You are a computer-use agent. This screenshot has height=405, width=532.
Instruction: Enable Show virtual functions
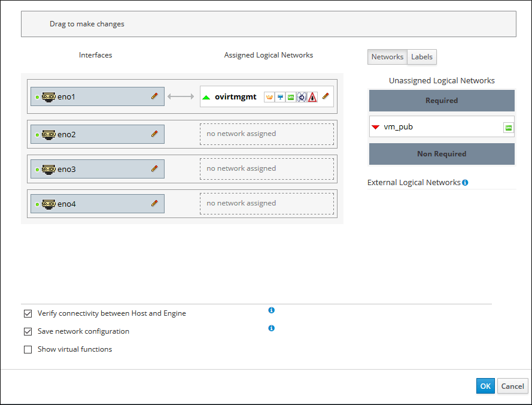(28, 349)
